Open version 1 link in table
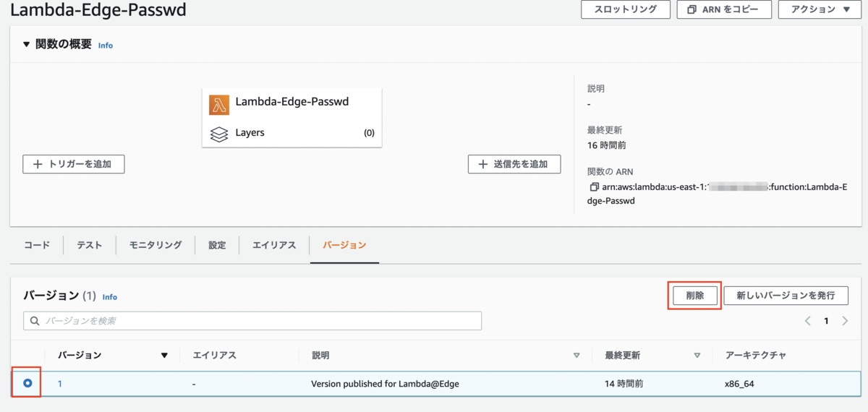 click(60, 384)
